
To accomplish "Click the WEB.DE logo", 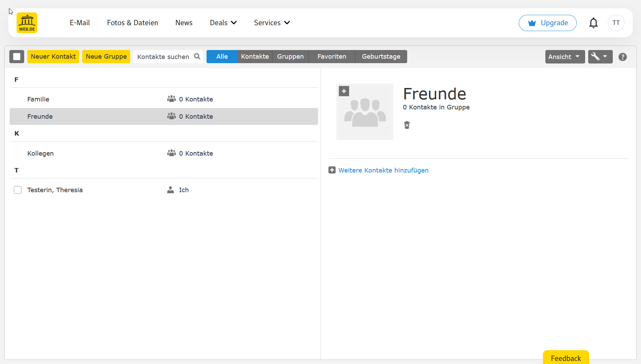I will tap(27, 22).
